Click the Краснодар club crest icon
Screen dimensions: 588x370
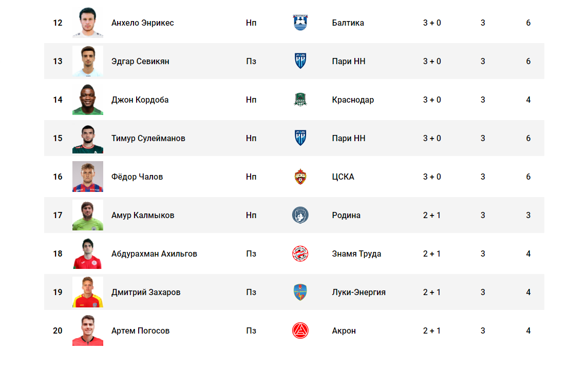pyautogui.click(x=300, y=100)
